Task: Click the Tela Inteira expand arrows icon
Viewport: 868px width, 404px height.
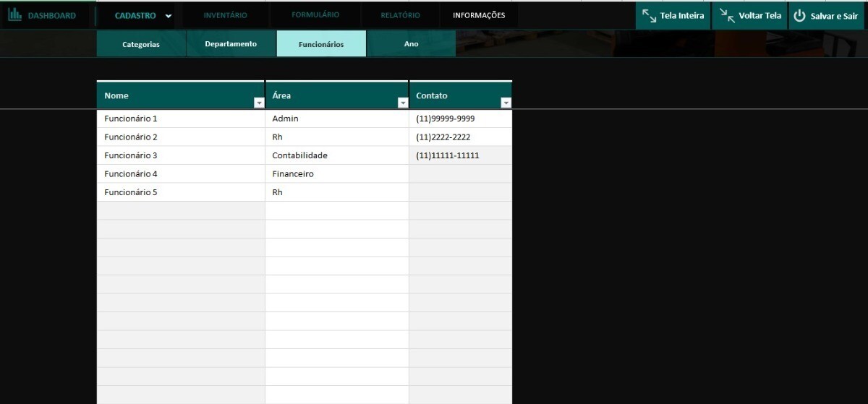Action: tap(649, 15)
